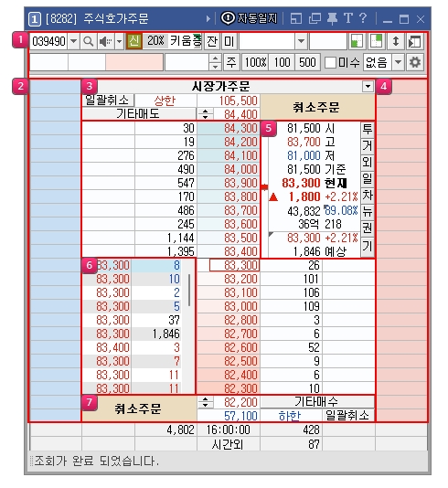Viewport: 448px width, 488px height.
Task: Open the speaker options dropdown arrow
Action: coord(119,41)
